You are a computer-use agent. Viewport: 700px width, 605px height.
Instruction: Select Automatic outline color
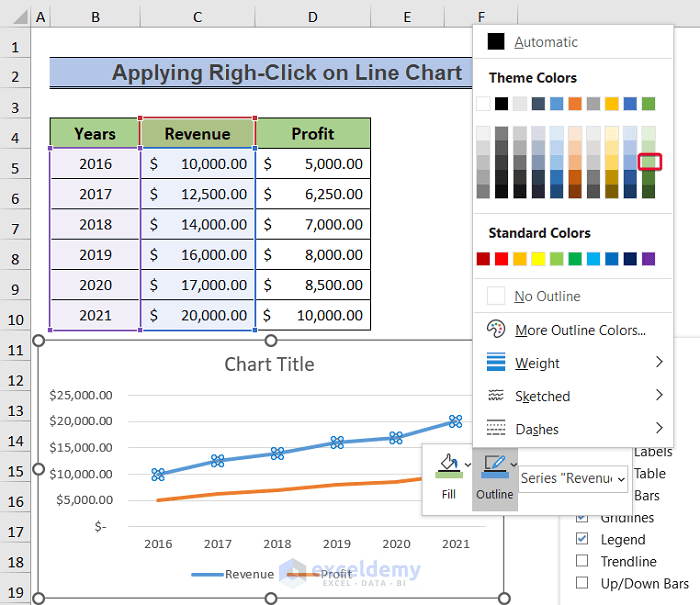(573, 42)
